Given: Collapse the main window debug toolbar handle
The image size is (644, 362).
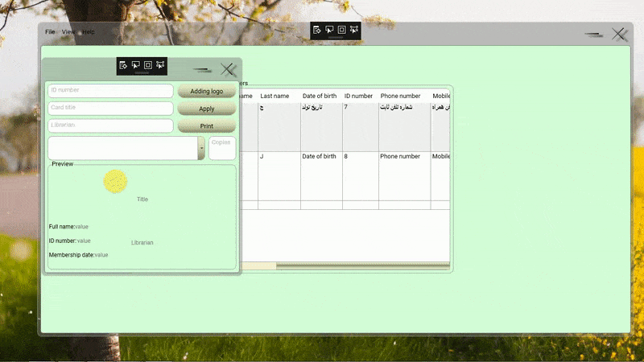Looking at the screenshot, I should tap(336, 37).
